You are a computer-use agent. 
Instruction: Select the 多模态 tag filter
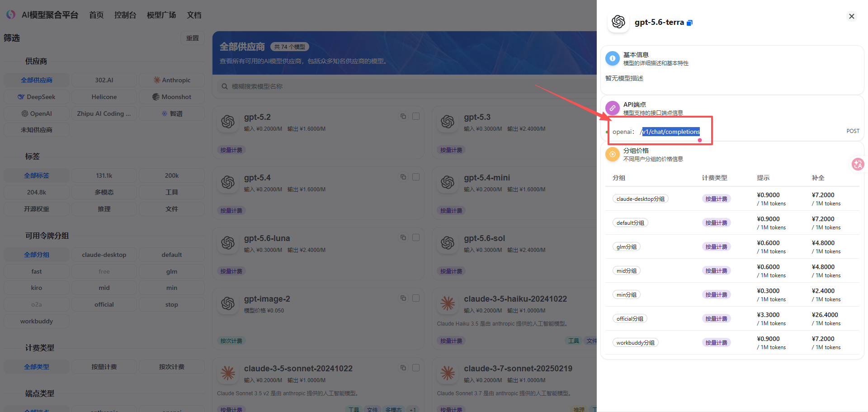tap(104, 192)
